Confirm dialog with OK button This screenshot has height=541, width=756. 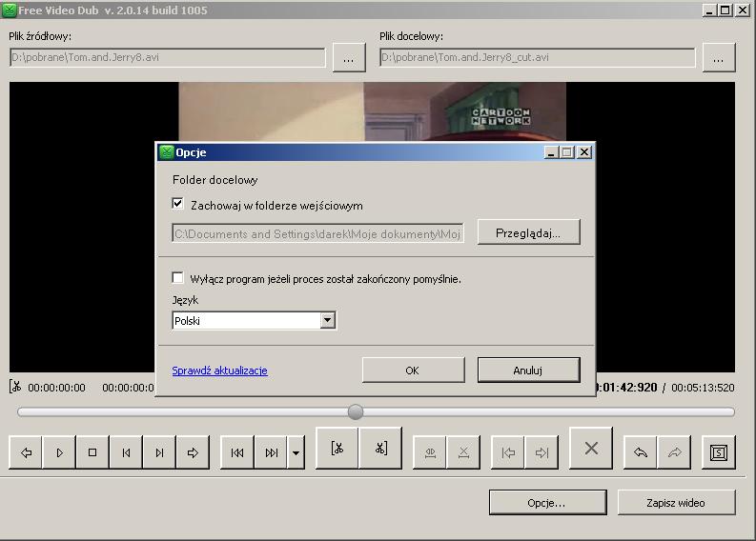(413, 370)
